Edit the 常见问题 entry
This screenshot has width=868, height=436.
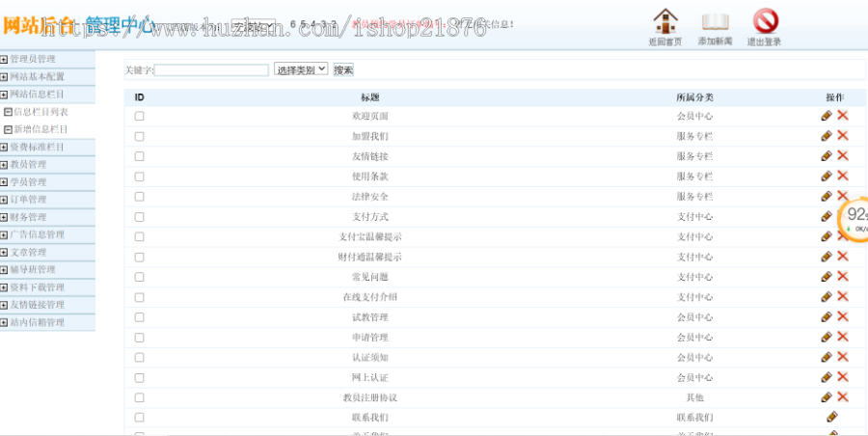[x=827, y=276]
